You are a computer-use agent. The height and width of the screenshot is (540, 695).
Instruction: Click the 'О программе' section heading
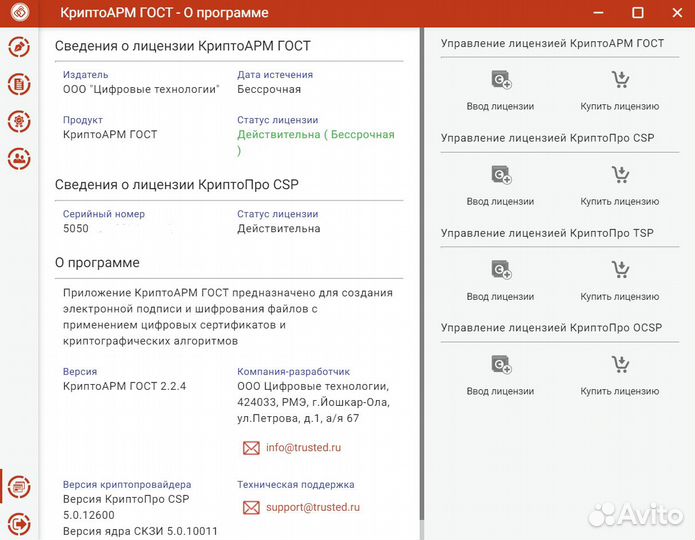click(x=97, y=262)
